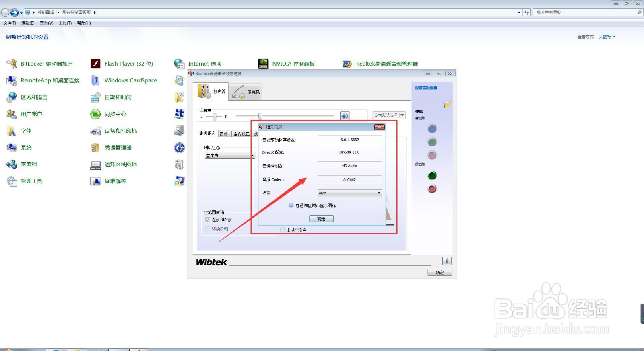Open 管理工具 icon
Image resolution: width=644 pixels, height=351 pixels.
click(12, 181)
